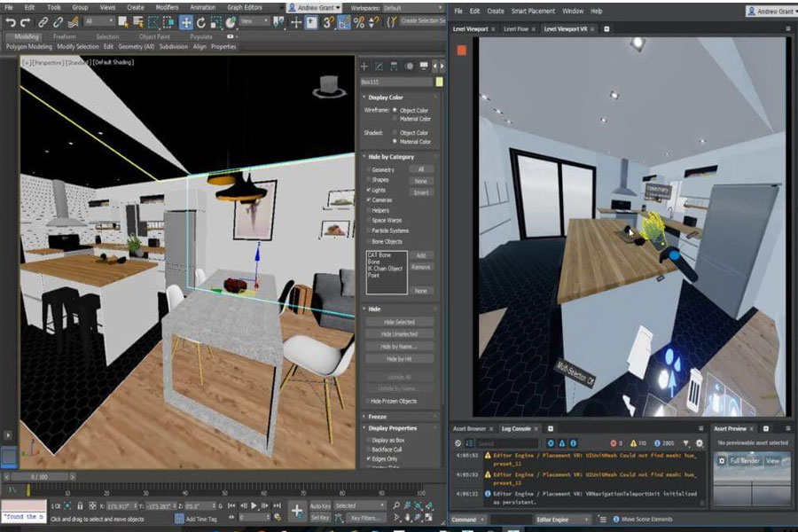Toggle the Percent Snap icon

[359, 22]
